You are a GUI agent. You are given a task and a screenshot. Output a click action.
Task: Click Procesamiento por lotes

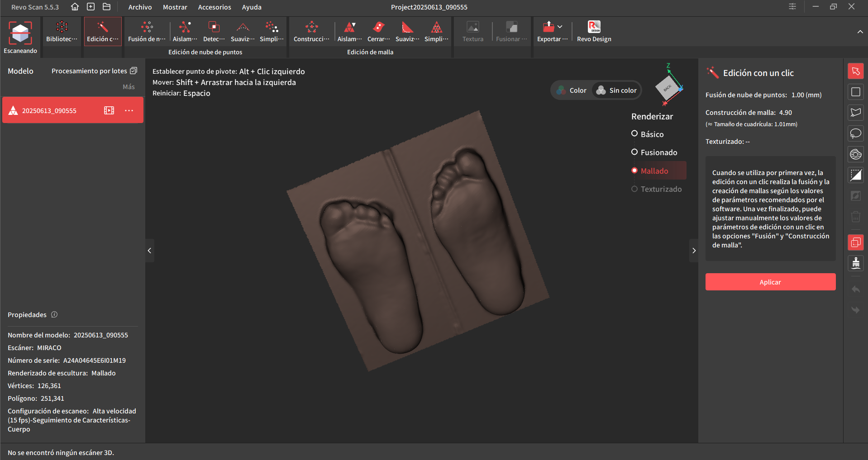click(x=94, y=71)
